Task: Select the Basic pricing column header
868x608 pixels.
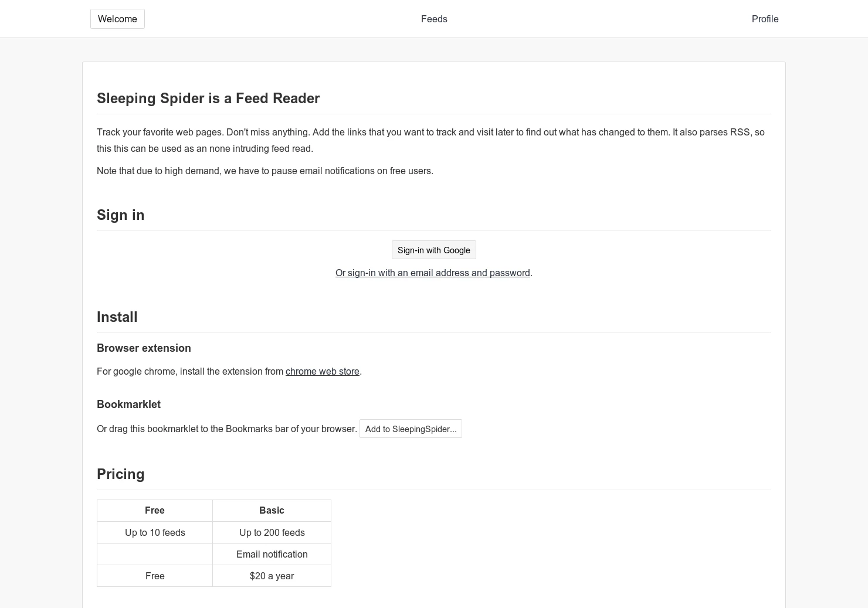Action: point(272,510)
